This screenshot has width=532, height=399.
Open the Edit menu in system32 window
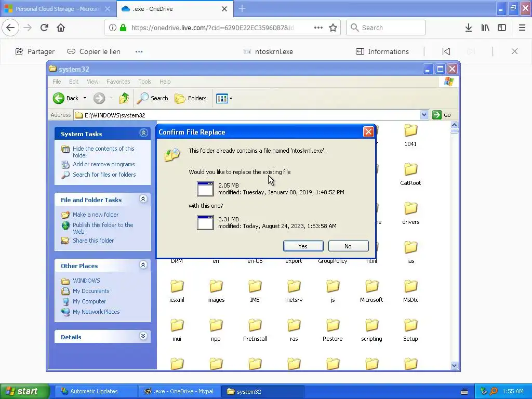[74, 82]
